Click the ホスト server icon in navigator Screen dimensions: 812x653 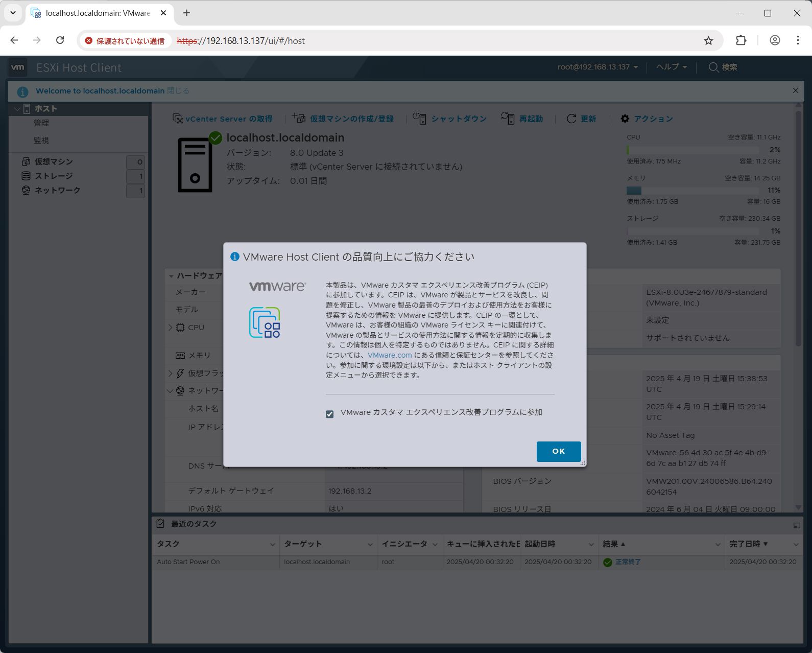tap(27, 108)
